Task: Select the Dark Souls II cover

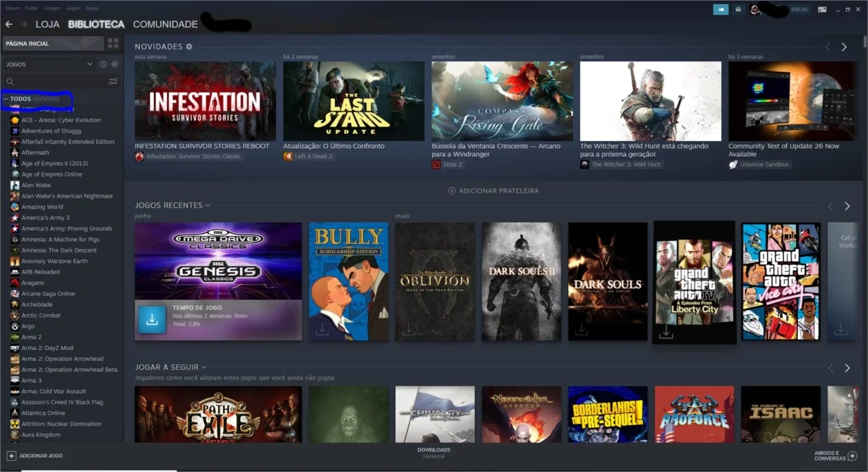Action: [521, 281]
